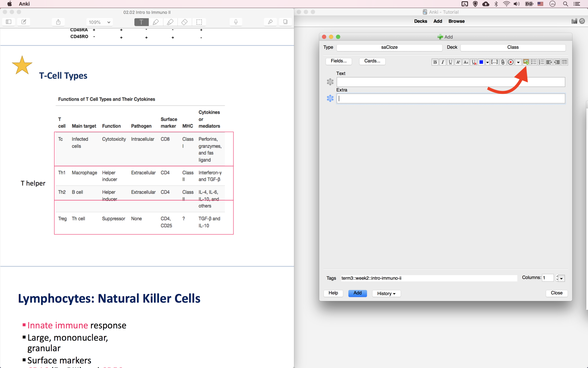Insert a table with the grid icon

click(x=564, y=62)
